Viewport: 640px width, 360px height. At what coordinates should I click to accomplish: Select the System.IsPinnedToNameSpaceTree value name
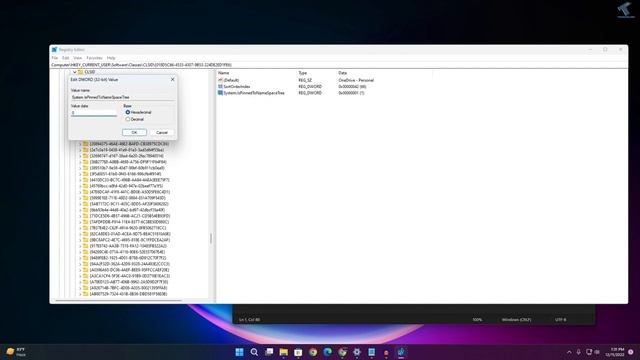[254, 93]
